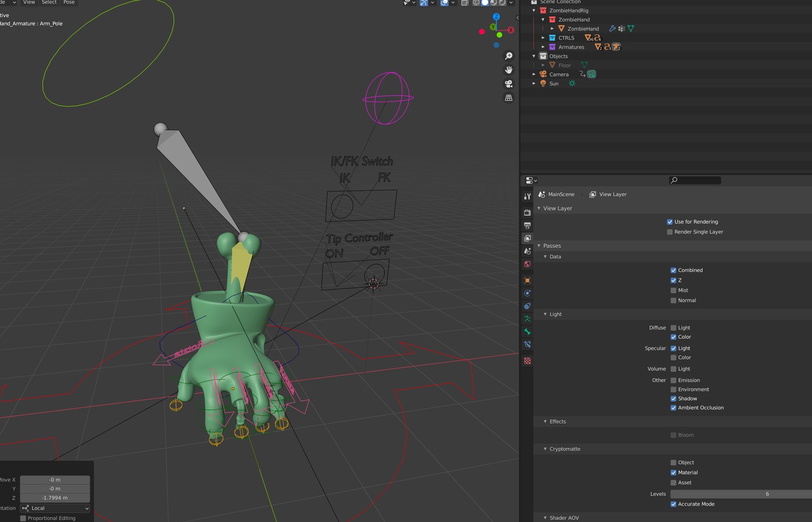
Task: Uncheck Accurate Mode for Cryptomatte
Action: (673, 504)
